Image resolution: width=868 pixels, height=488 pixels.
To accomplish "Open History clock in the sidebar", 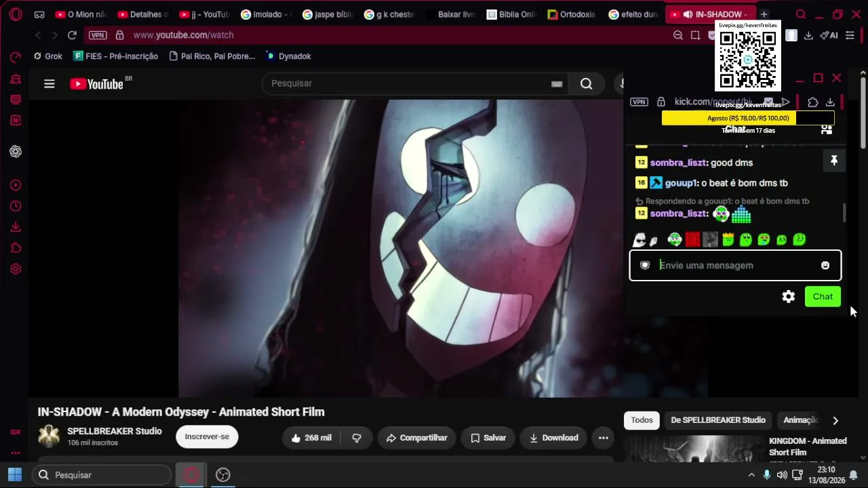I will [x=16, y=206].
